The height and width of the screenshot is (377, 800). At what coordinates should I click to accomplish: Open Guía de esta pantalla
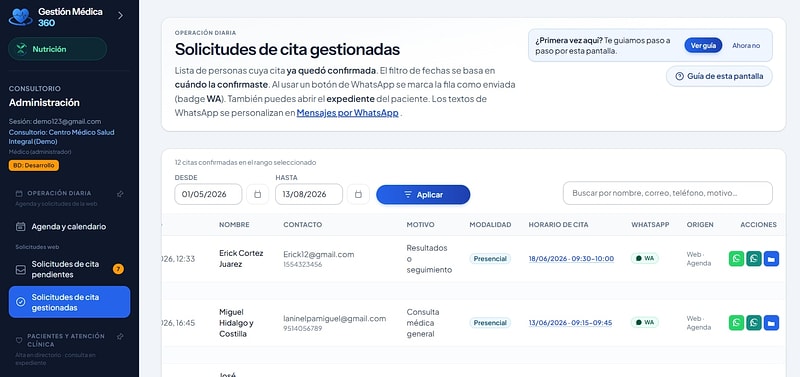719,76
